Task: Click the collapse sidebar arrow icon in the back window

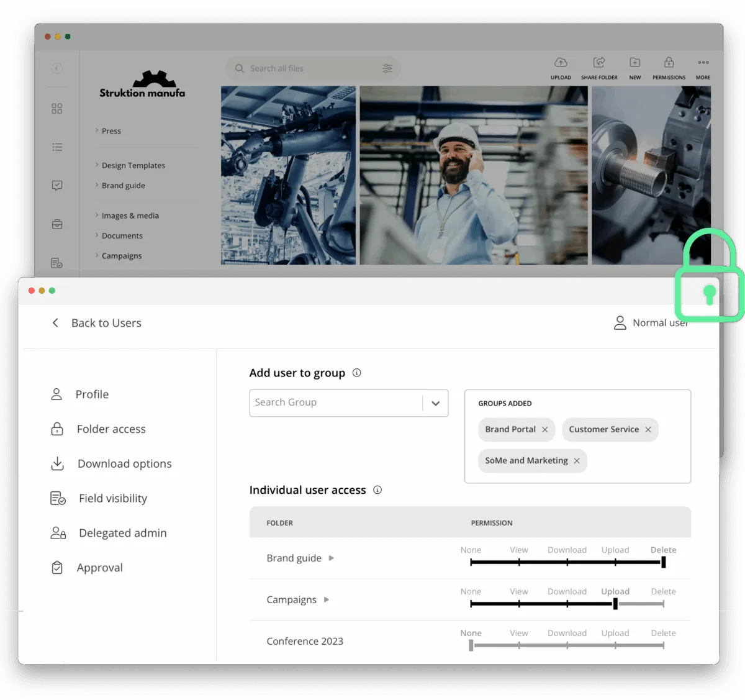Action: 57,68
